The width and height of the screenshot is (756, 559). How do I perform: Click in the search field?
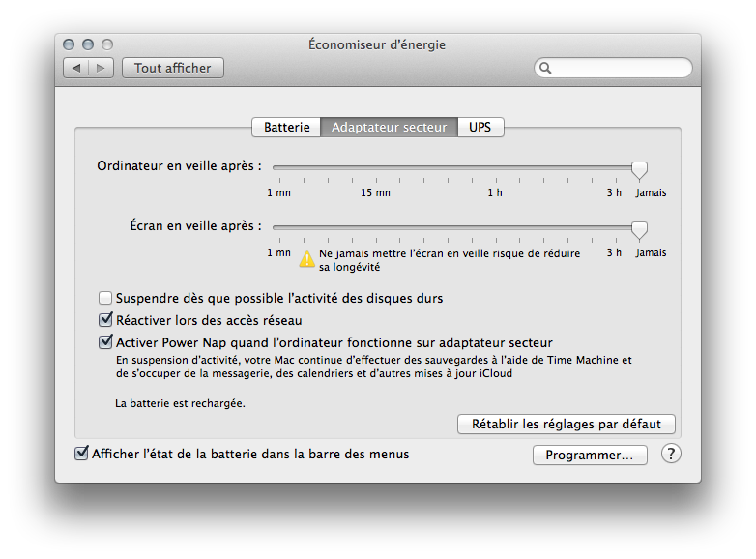click(x=613, y=68)
